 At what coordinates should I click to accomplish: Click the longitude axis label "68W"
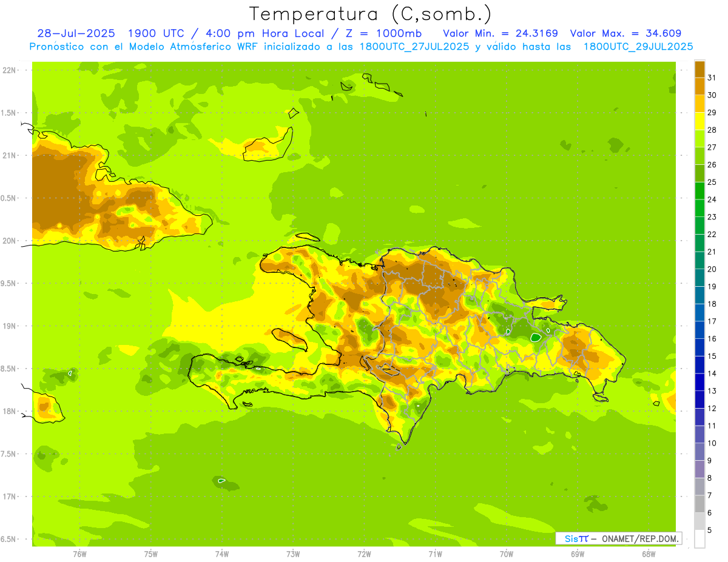pos(649,554)
